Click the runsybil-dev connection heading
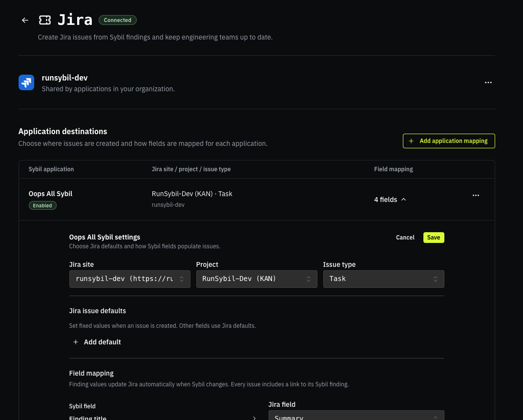523x420 pixels. 65,78
